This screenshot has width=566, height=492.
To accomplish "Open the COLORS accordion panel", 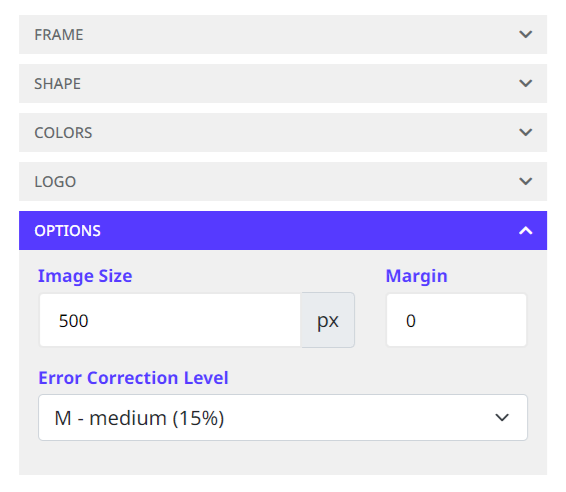I will [x=283, y=132].
